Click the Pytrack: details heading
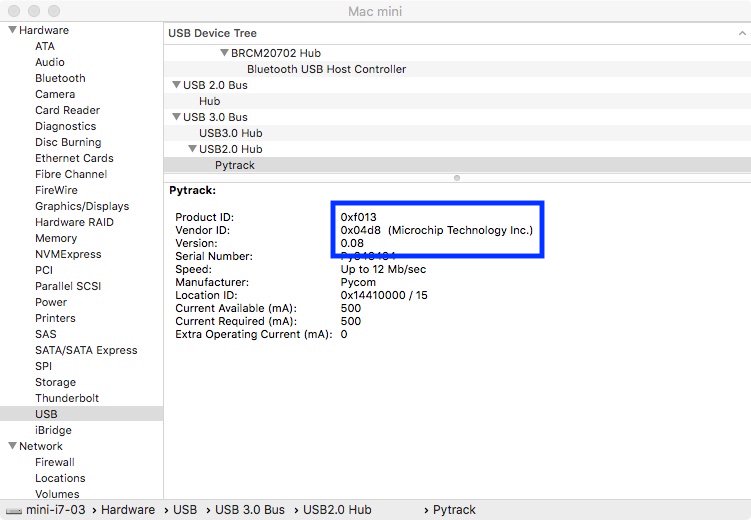The width and height of the screenshot is (751, 520). (x=193, y=190)
